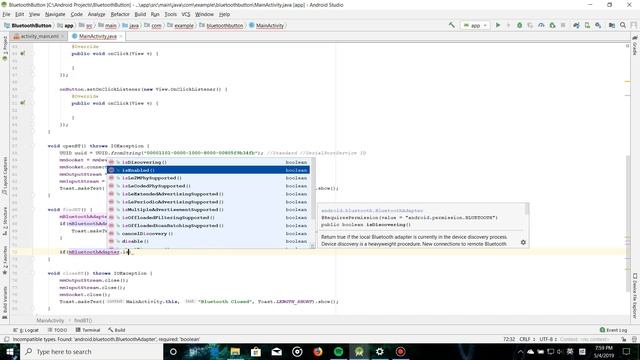Open the Help menu
640x360 pixels.
(224, 14)
